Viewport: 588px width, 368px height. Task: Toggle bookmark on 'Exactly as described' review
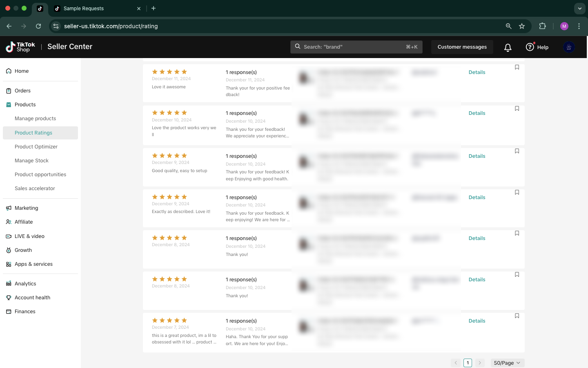click(517, 193)
